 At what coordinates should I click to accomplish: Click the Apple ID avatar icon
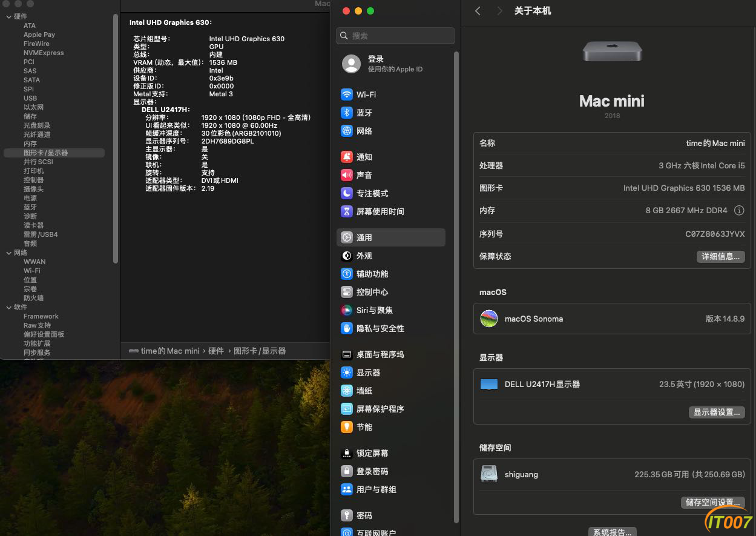(352, 64)
